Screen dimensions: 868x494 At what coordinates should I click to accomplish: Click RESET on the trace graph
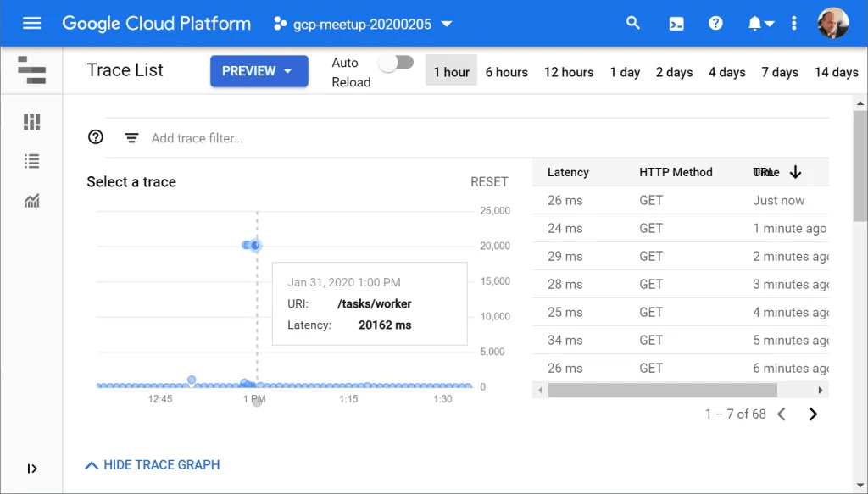(489, 181)
